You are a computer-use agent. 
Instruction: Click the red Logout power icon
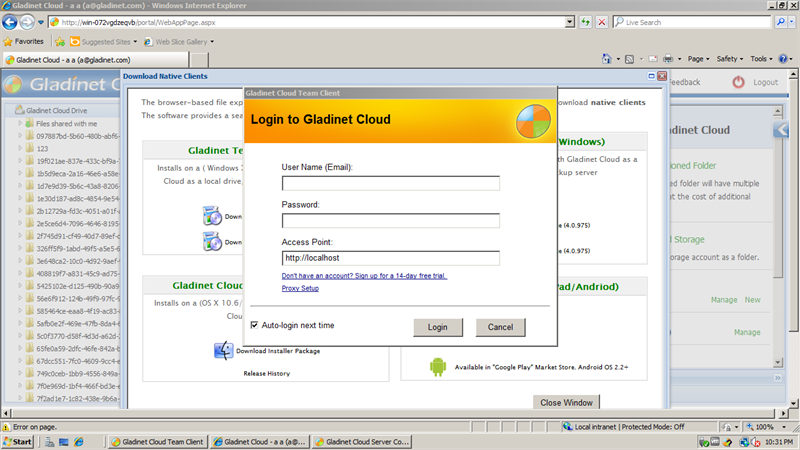[x=738, y=82]
